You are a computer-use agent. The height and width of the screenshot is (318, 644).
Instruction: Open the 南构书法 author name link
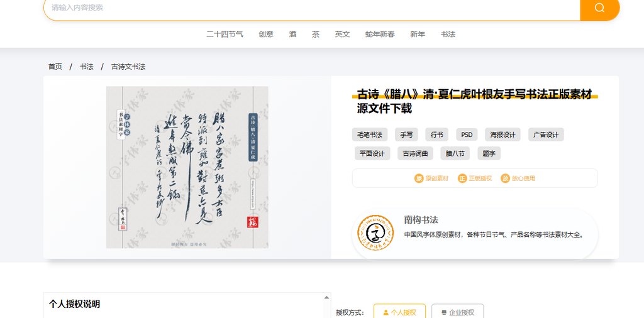pos(421,220)
